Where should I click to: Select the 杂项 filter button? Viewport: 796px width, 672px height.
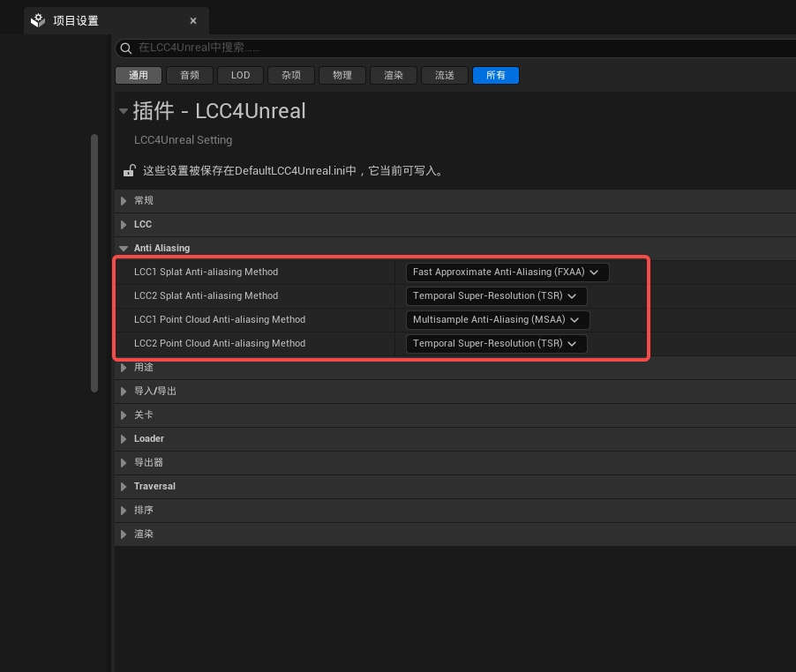(x=291, y=75)
